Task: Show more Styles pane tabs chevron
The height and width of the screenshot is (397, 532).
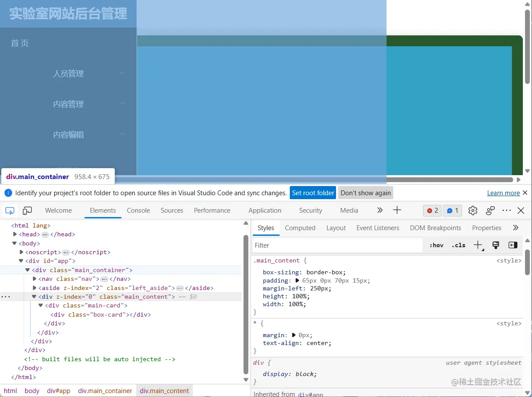Action: 515,228
